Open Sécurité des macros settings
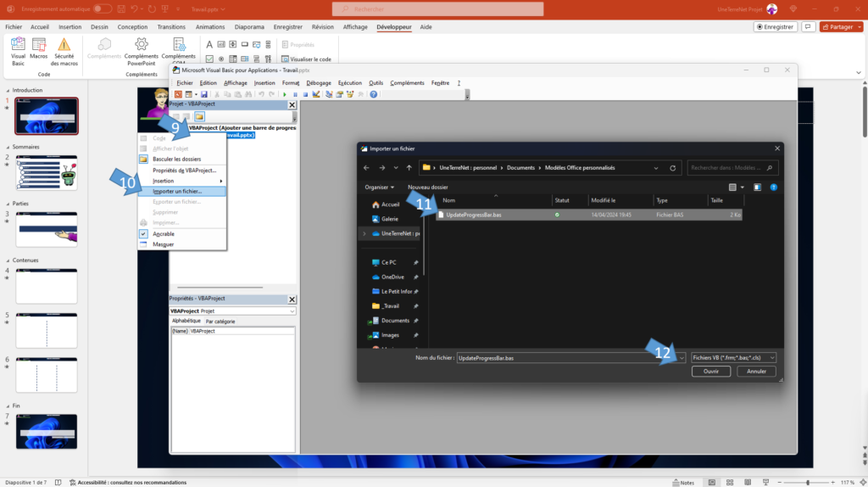868x487 pixels. click(x=64, y=52)
